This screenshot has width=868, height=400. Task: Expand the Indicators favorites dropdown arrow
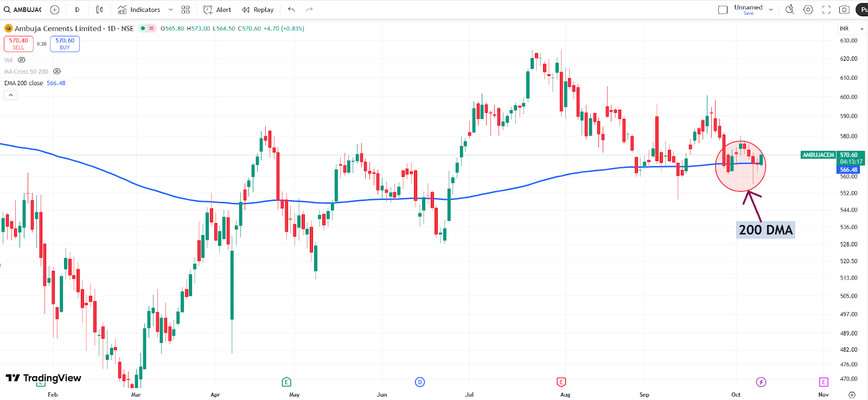pyautogui.click(x=170, y=10)
